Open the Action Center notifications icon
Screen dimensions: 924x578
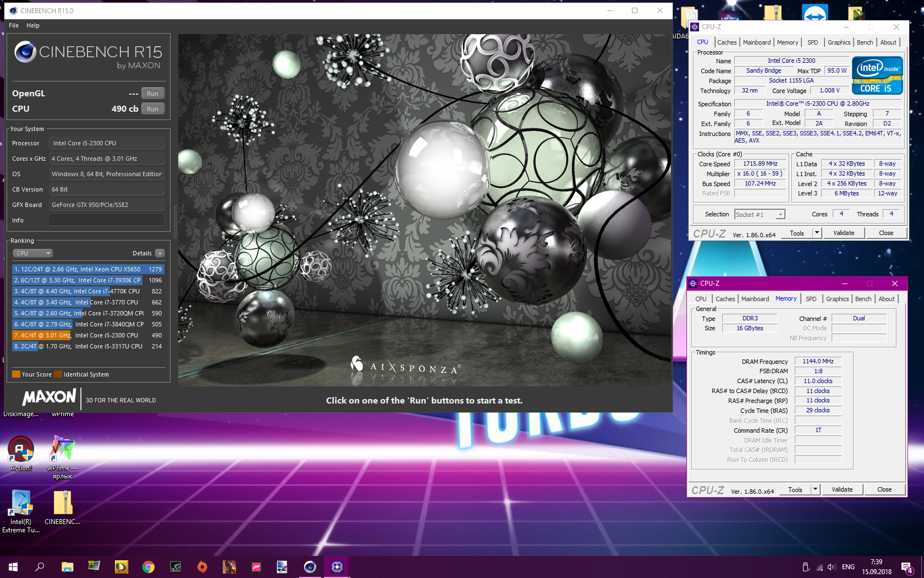pyautogui.click(x=906, y=567)
